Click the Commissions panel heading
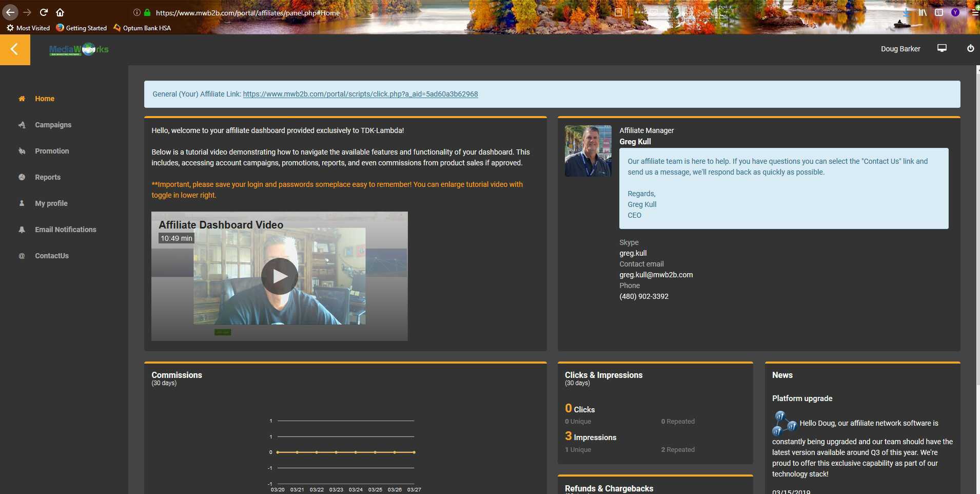The image size is (980, 494). click(177, 375)
